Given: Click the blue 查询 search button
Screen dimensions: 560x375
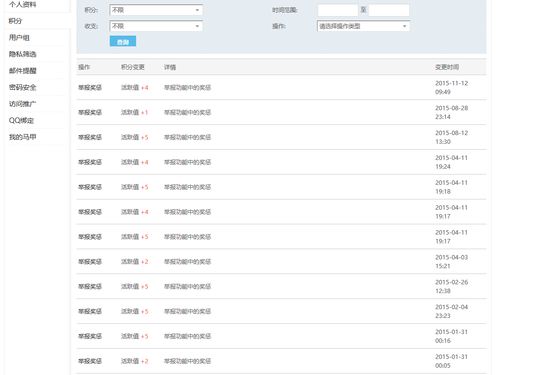Looking at the screenshot, I should [x=123, y=42].
